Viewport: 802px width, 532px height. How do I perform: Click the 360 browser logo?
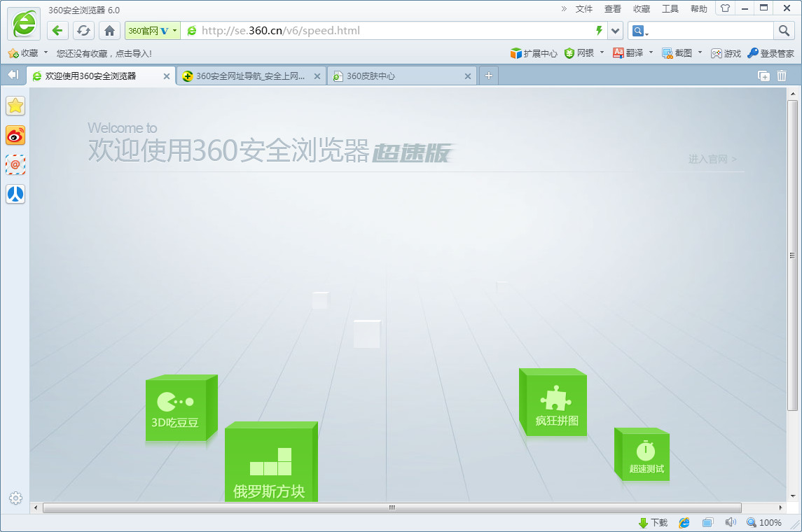click(24, 24)
